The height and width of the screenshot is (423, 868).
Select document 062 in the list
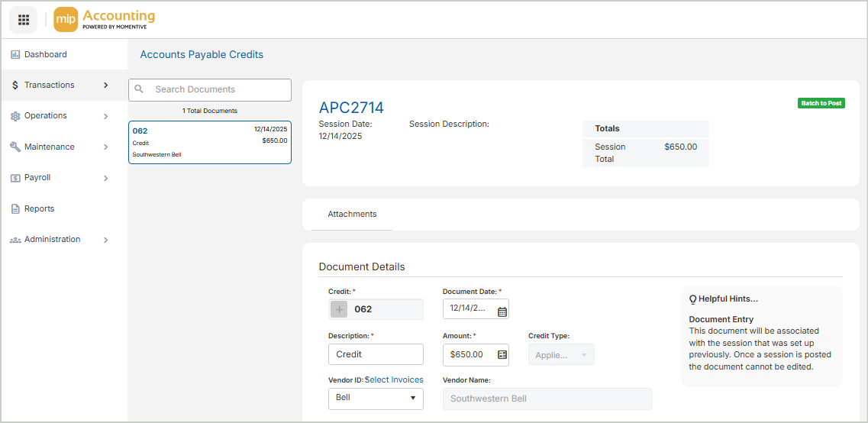209,142
